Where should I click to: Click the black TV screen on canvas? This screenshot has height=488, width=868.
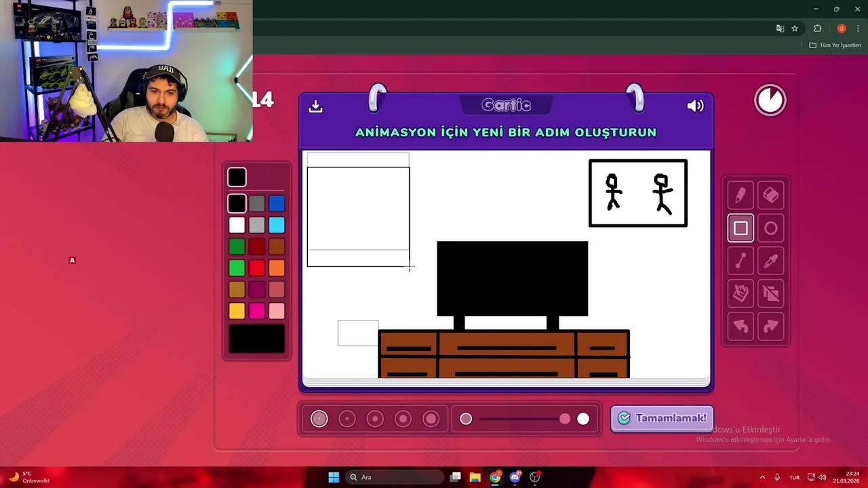[513, 279]
